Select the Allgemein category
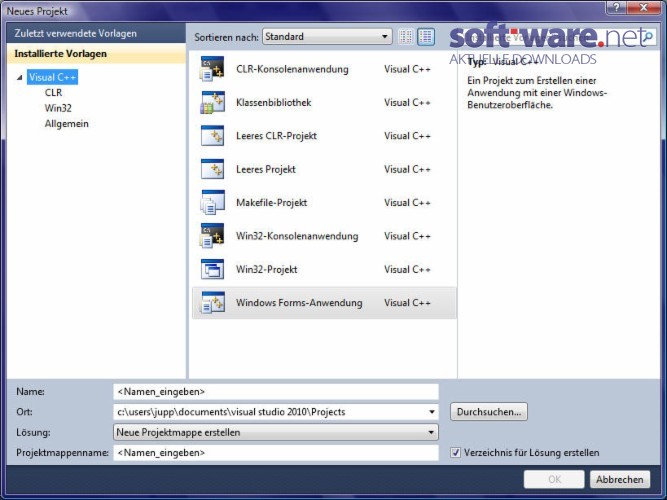Image resolution: width=667 pixels, height=500 pixels. (x=66, y=124)
